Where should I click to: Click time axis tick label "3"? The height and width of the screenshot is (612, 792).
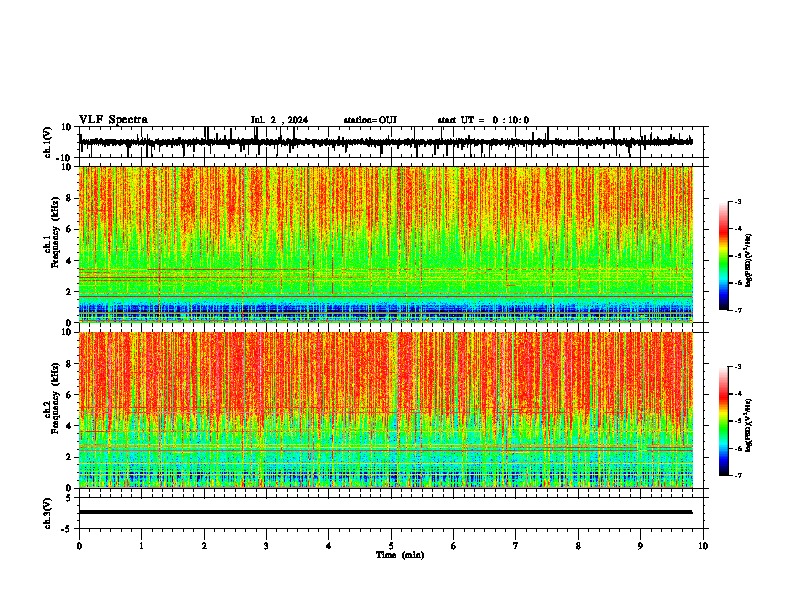coord(266,546)
